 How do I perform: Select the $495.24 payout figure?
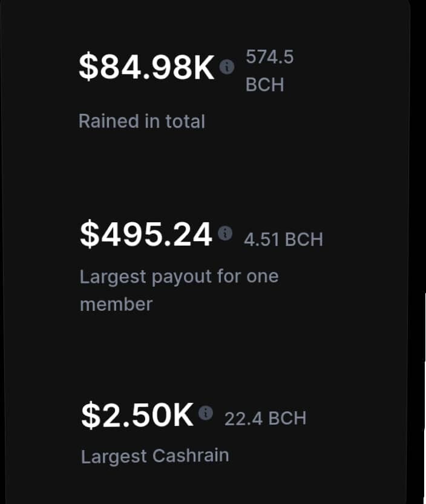tap(146, 234)
